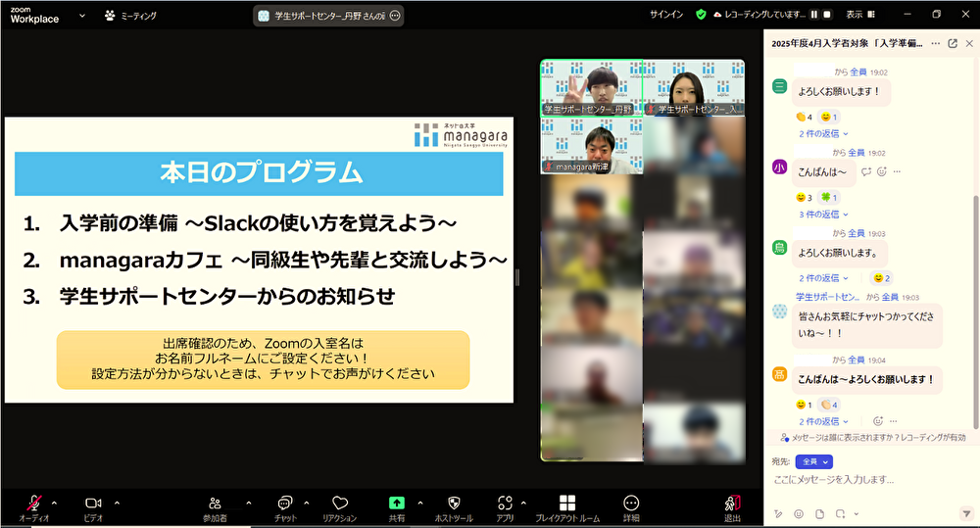980x528 pixels.
Task: Click smile reaction 1 under よろしくお願いします！
Action: 829,117
